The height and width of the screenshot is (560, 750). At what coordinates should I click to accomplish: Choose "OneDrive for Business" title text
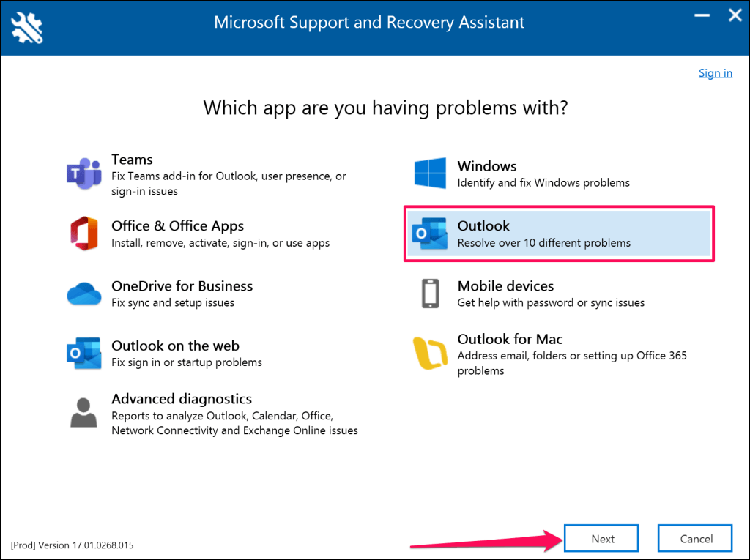pos(182,285)
